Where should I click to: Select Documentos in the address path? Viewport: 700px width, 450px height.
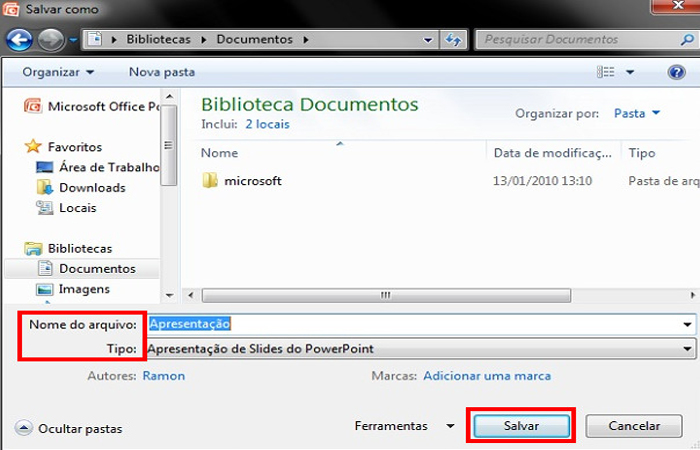pos(254,39)
